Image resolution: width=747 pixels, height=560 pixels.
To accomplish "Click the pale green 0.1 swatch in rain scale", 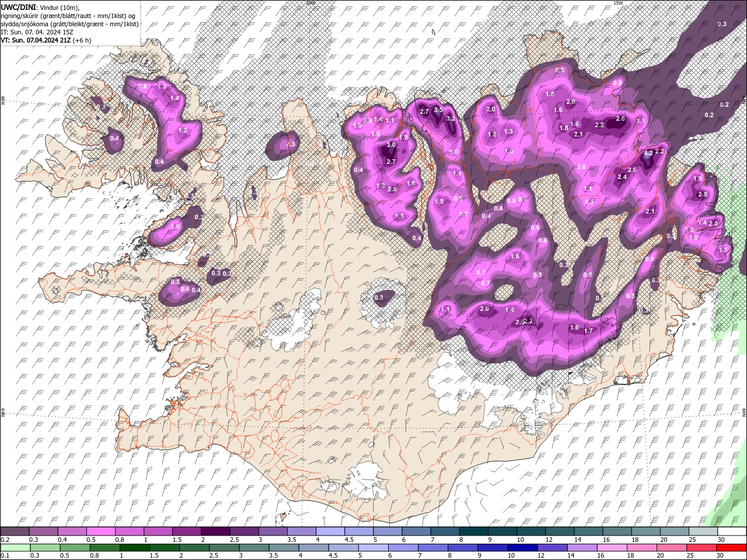I will 15,548.
